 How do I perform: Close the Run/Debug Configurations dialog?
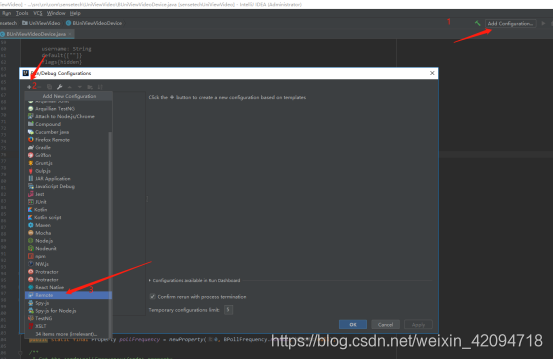432,73
